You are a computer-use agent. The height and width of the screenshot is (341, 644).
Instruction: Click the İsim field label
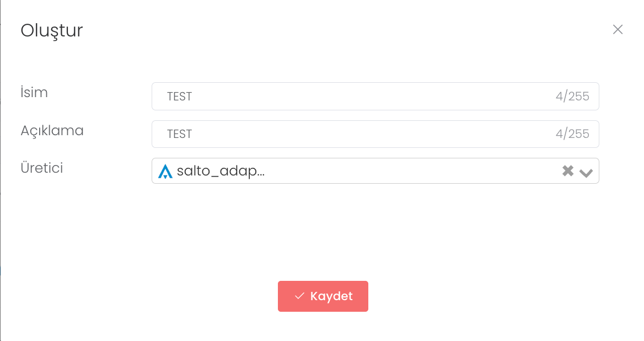[34, 93]
